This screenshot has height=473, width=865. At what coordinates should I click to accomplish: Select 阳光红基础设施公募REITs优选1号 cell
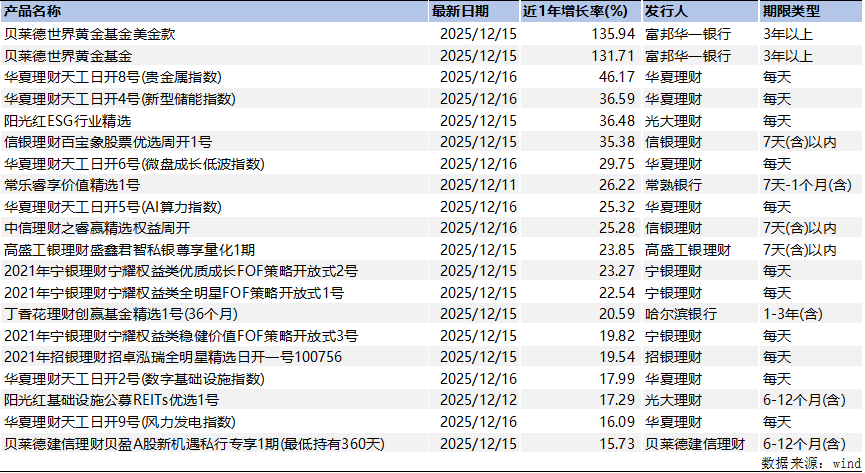(111, 400)
